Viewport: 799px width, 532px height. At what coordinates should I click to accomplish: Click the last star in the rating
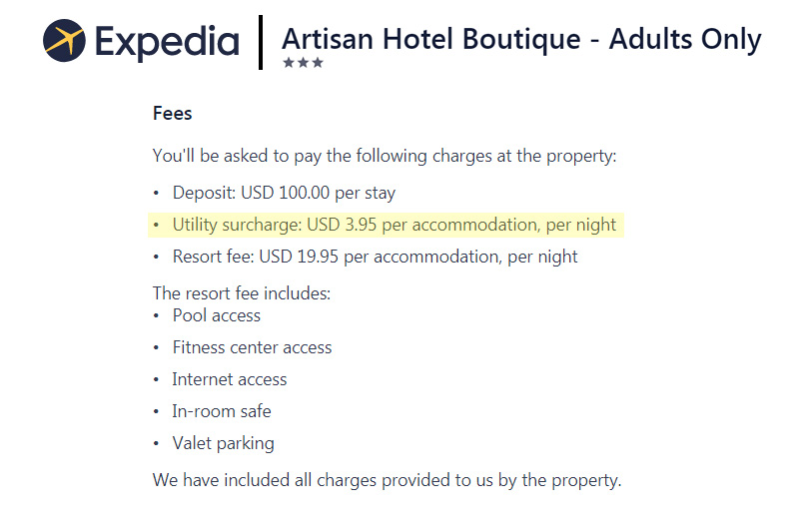318,63
